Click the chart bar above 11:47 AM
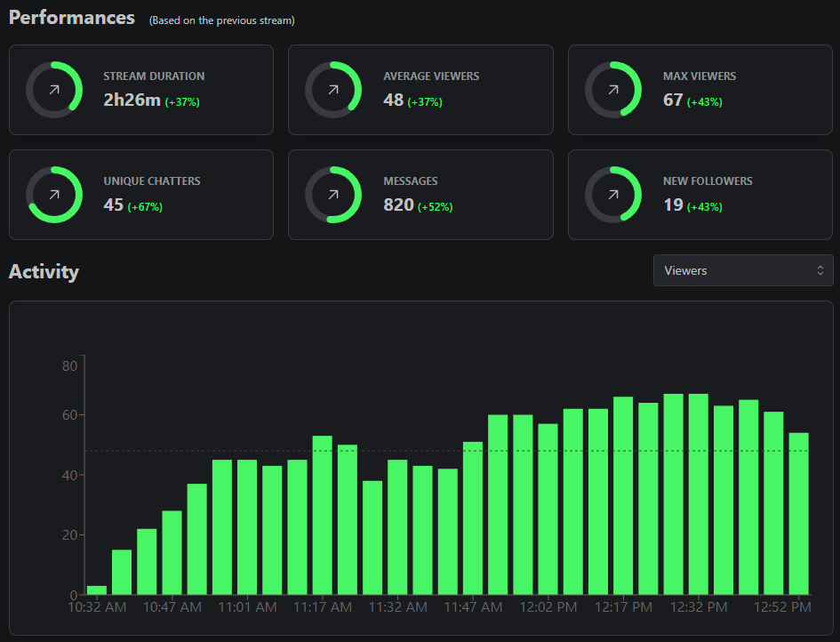This screenshot has height=642, width=840. (x=473, y=518)
